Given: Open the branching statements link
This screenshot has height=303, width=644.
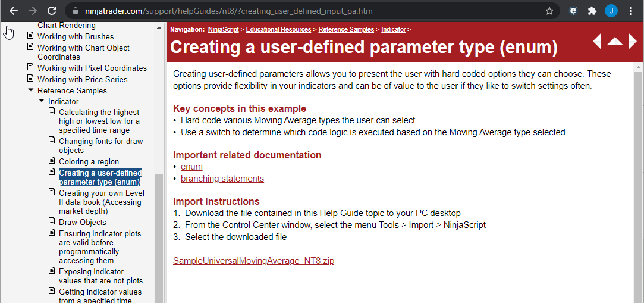Looking at the screenshot, I should point(222,179).
